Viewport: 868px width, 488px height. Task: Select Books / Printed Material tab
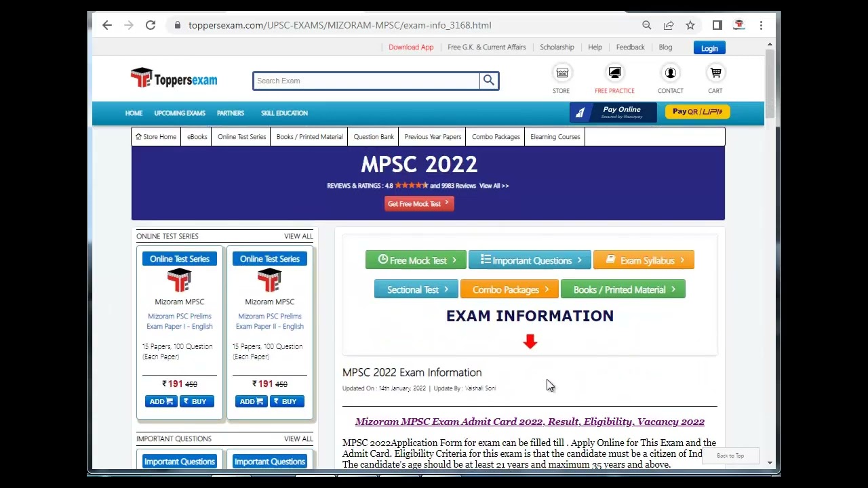point(309,137)
